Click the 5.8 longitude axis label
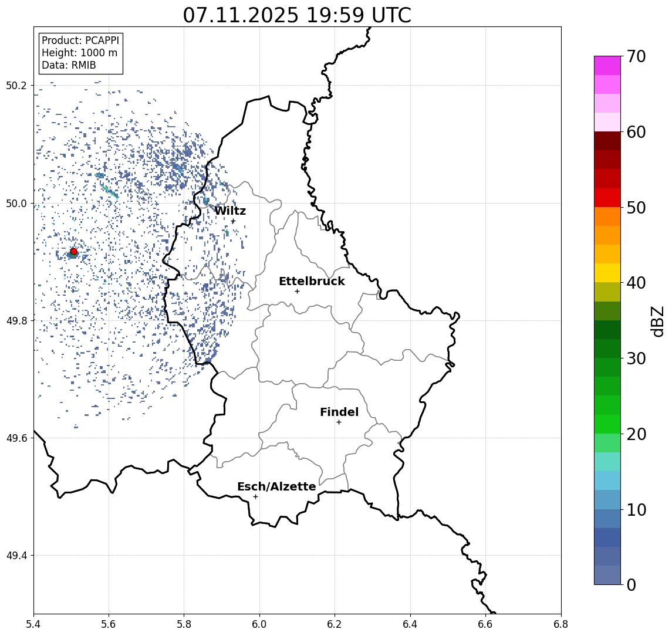This screenshot has height=636, width=672. click(184, 624)
